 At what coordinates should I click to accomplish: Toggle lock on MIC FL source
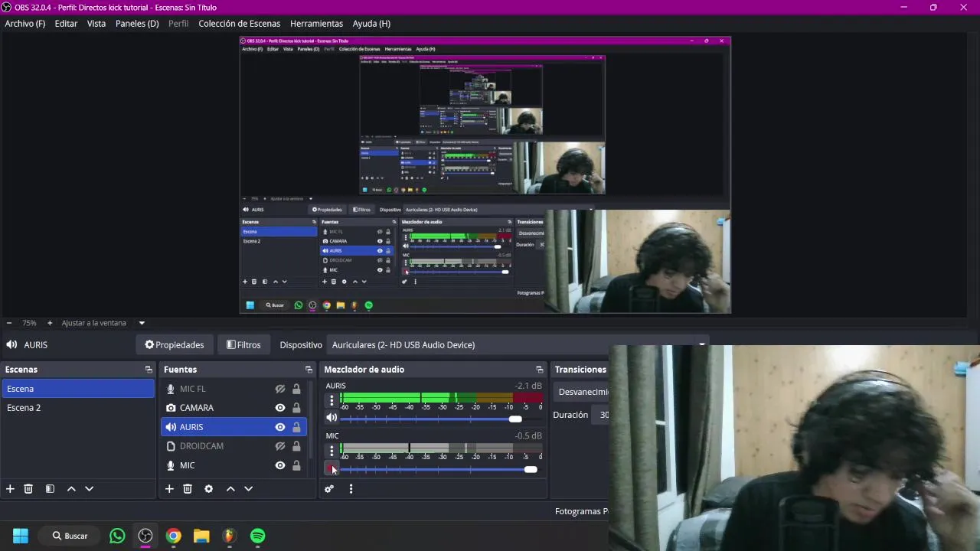(x=296, y=389)
